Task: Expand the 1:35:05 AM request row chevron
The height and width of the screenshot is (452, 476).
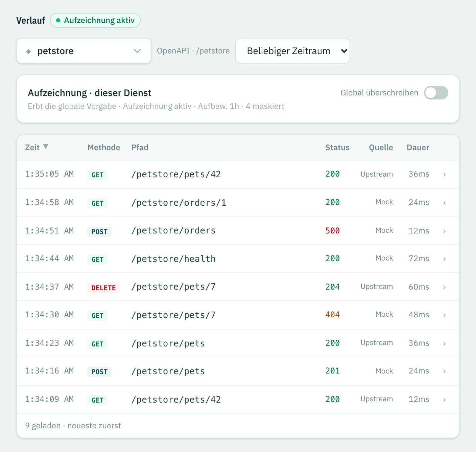Action: pos(444,175)
